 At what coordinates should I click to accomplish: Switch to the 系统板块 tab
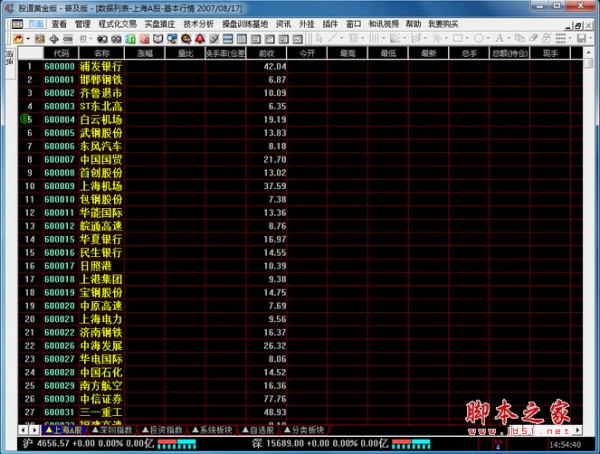click(x=212, y=430)
